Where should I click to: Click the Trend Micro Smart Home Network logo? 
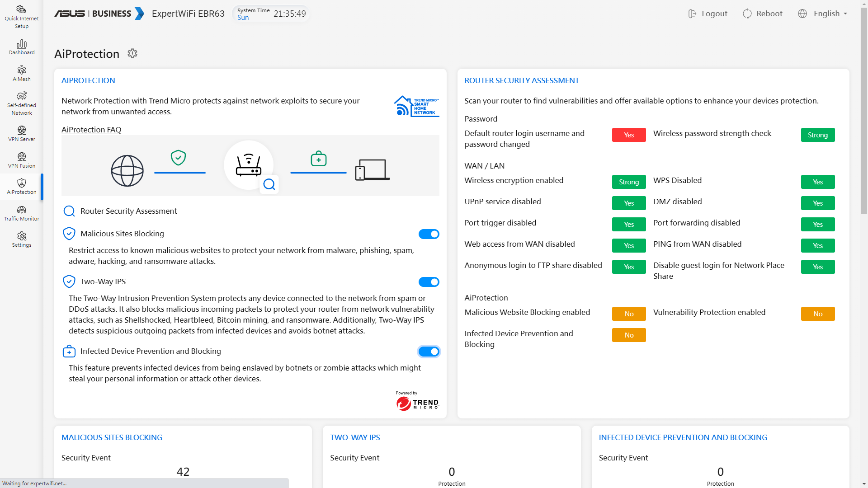416,106
